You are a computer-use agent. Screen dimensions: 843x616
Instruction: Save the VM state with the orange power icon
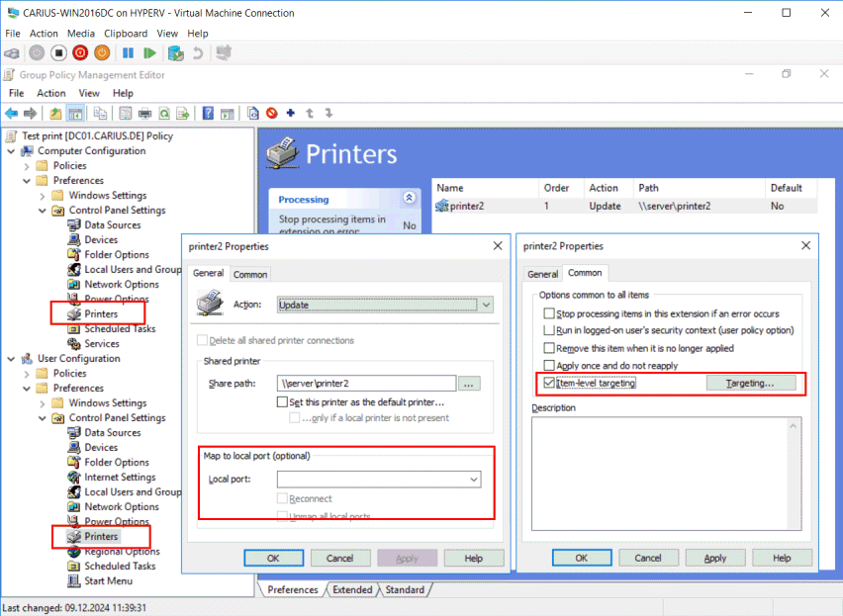(x=102, y=53)
